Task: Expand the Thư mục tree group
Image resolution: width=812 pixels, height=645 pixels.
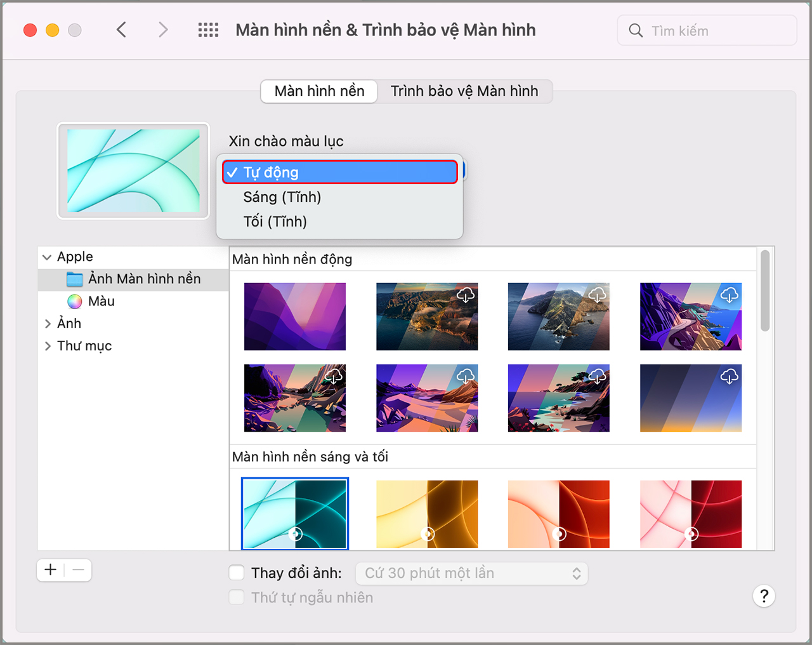Action: [48, 346]
